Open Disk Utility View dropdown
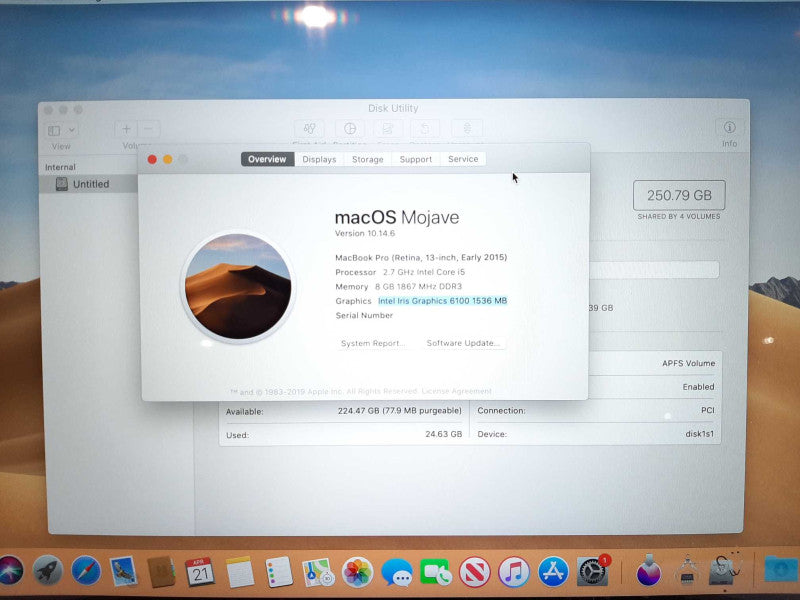 coord(61,130)
